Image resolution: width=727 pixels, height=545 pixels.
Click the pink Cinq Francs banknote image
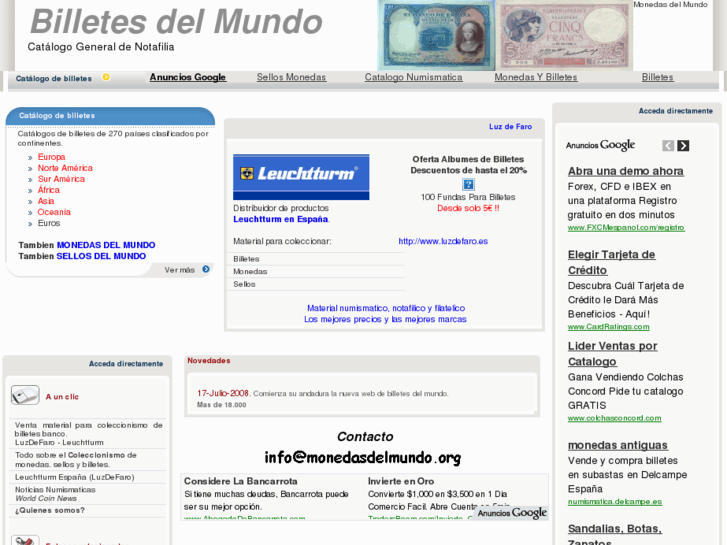point(564,36)
